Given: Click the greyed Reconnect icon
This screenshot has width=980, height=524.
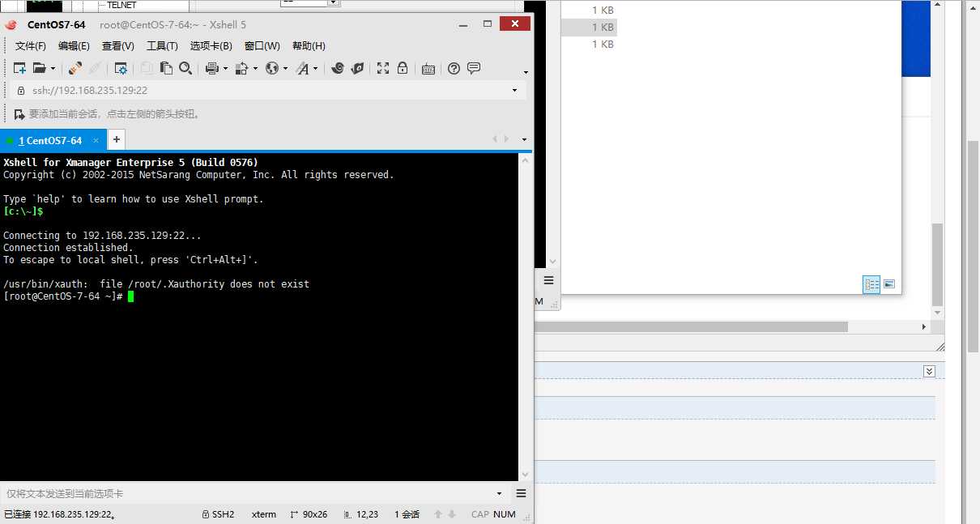Looking at the screenshot, I should click(x=95, y=69).
